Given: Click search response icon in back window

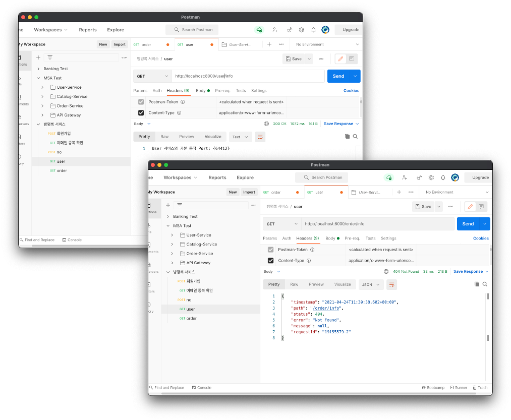Looking at the screenshot, I should [355, 137].
